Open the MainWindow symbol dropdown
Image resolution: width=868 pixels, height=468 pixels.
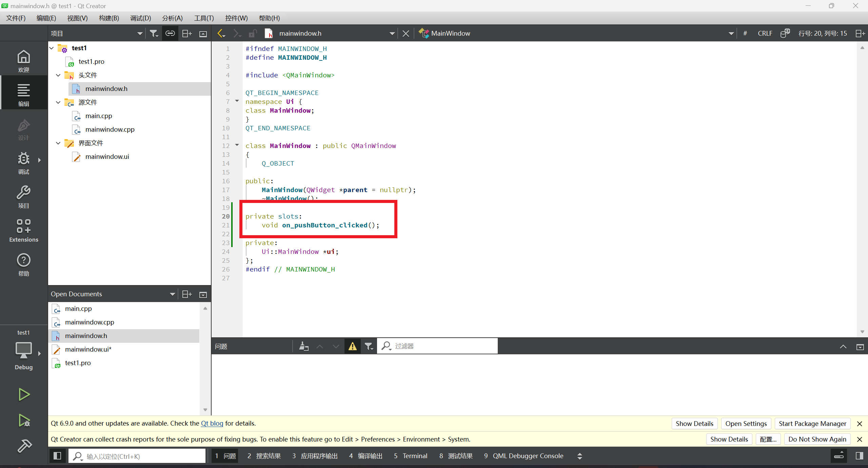731,33
